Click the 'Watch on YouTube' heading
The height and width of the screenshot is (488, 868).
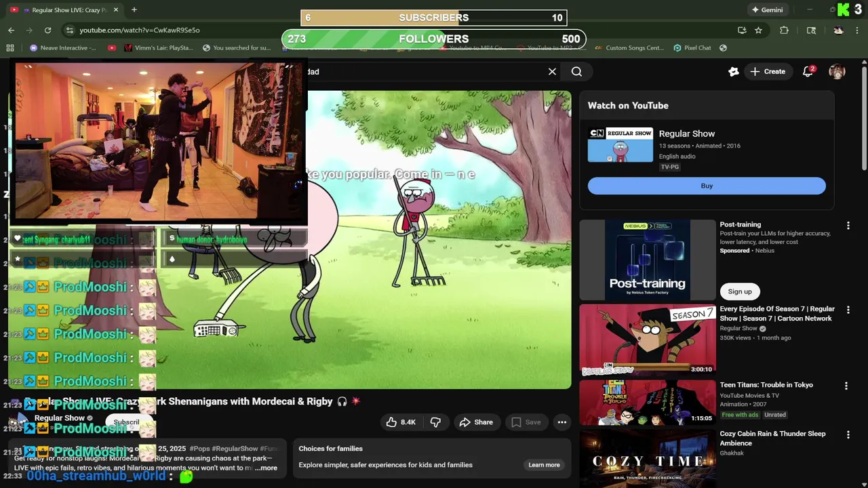pos(628,106)
